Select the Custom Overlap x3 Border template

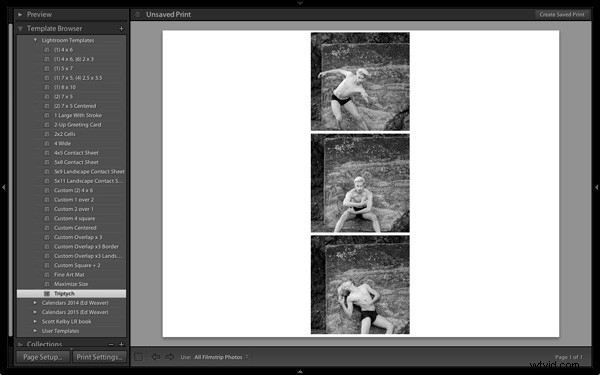(71, 247)
